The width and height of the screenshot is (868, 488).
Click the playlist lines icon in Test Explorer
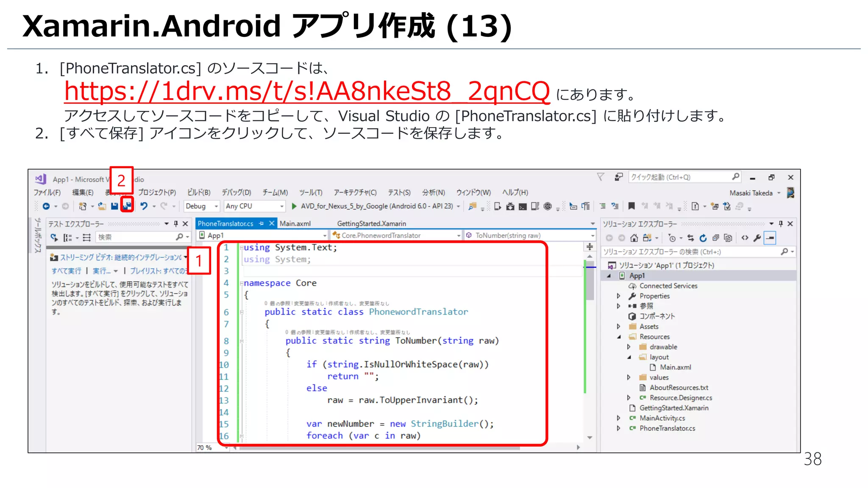tap(86, 237)
